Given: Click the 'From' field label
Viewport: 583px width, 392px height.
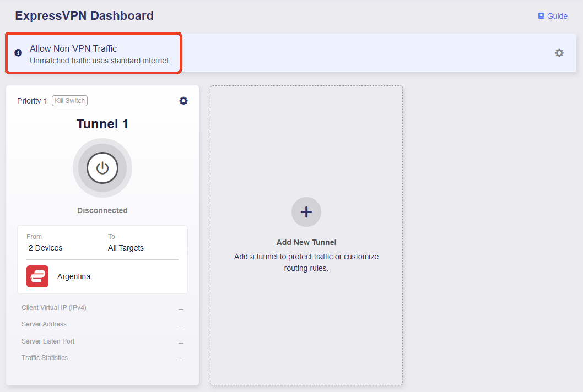Looking at the screenshot, I should 34,237.
